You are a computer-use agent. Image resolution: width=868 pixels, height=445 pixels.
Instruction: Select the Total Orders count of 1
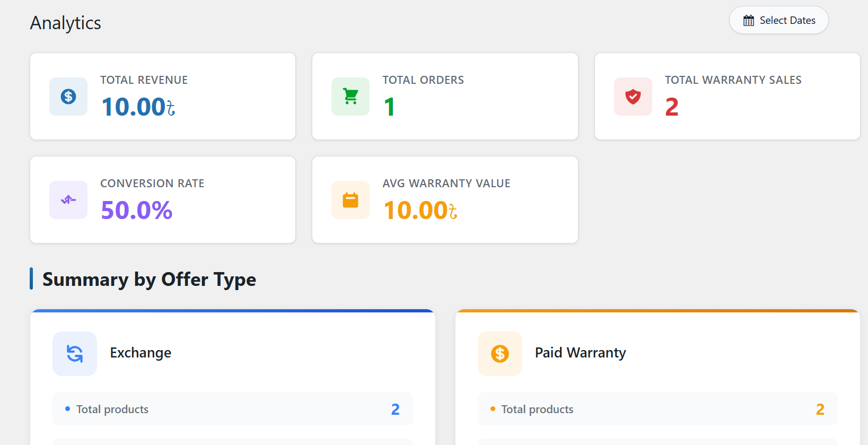tap(389, 107)
